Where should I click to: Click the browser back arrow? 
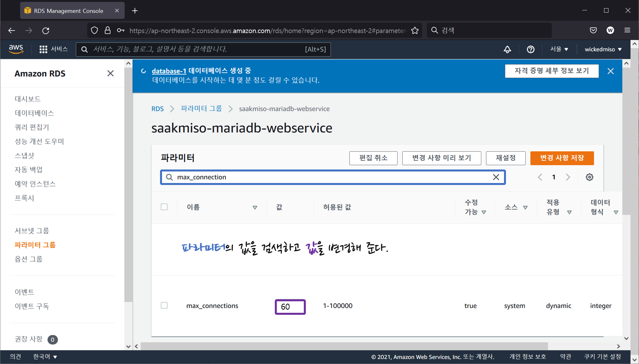12,31
